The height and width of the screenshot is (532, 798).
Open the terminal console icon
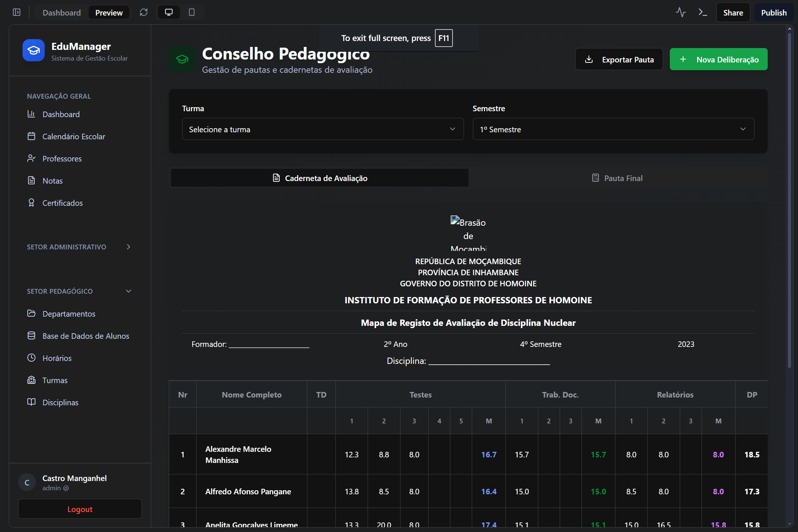(703, 12)
